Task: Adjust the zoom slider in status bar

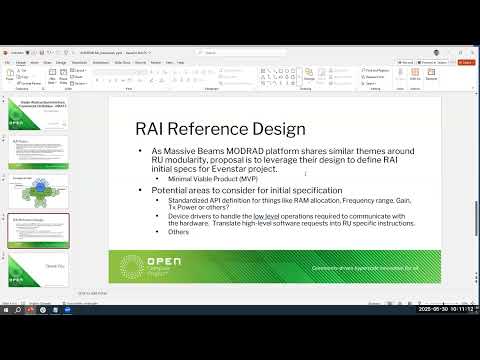Action: pyautogui.click(x=443, y=303)
